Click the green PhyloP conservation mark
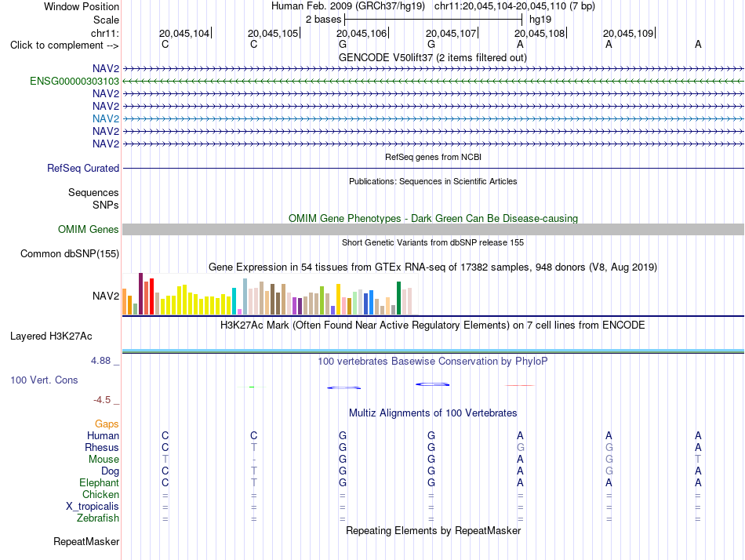Viewport: 745px width, 560px height. [252, 387]
